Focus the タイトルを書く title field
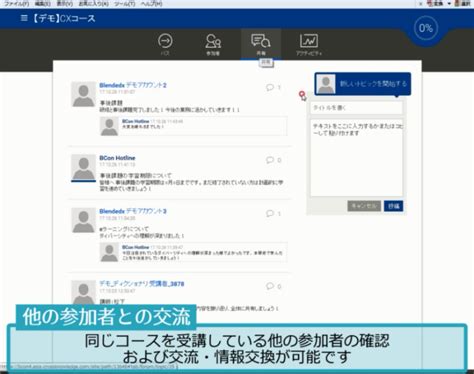 (x=356, y=108)
